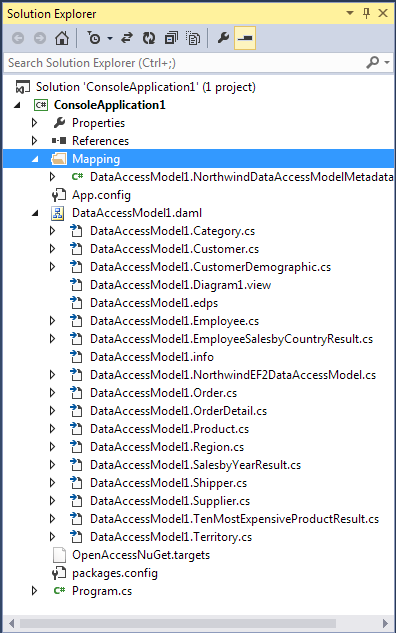
Task: Click the Pending Changes Filter clock icon
Action: [x=94, y=38]
